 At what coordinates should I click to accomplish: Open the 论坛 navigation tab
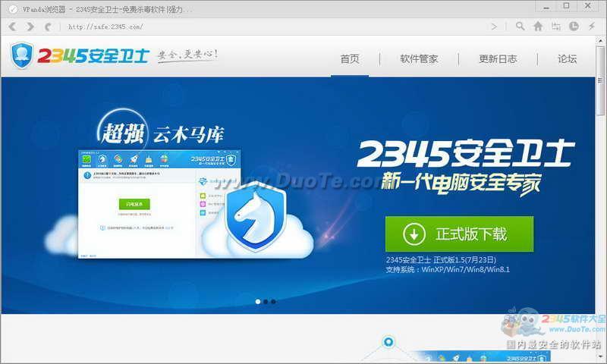click(567, 59)
